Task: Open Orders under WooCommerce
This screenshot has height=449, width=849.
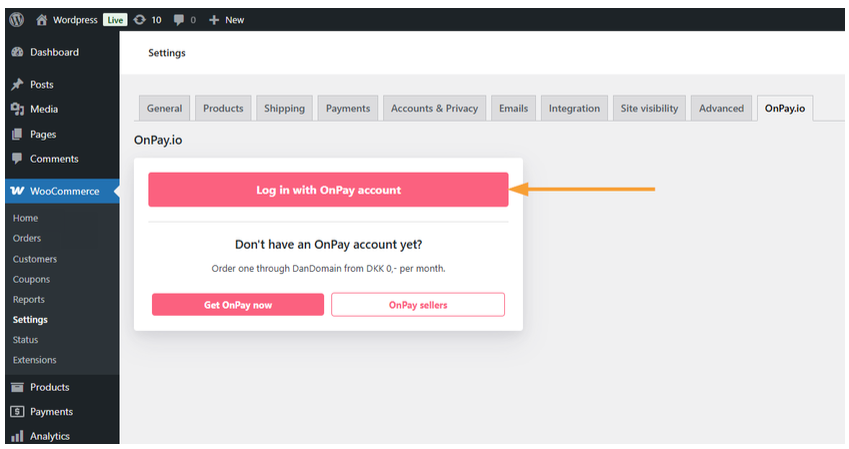Action: pyautogui.click(x=27, y=238)
